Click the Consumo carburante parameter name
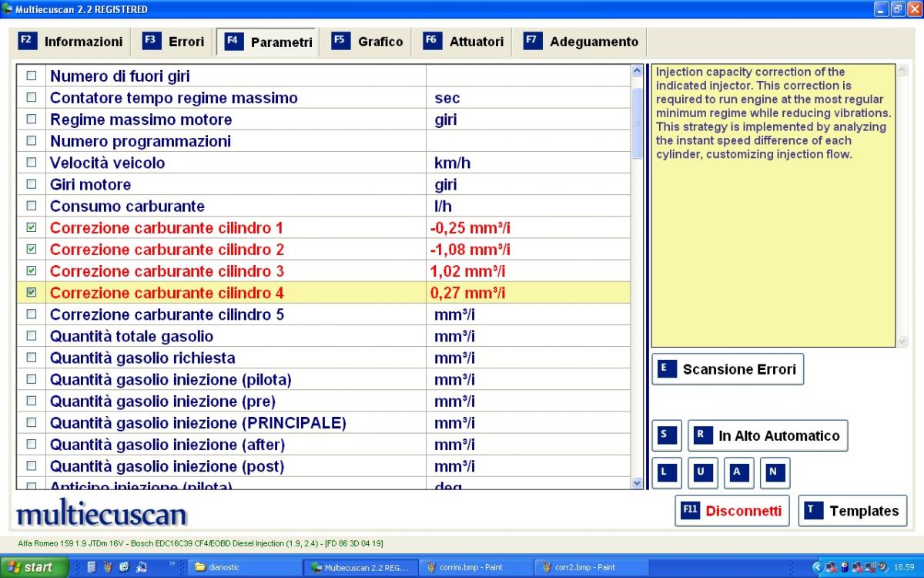 click(x=127, y=206)
